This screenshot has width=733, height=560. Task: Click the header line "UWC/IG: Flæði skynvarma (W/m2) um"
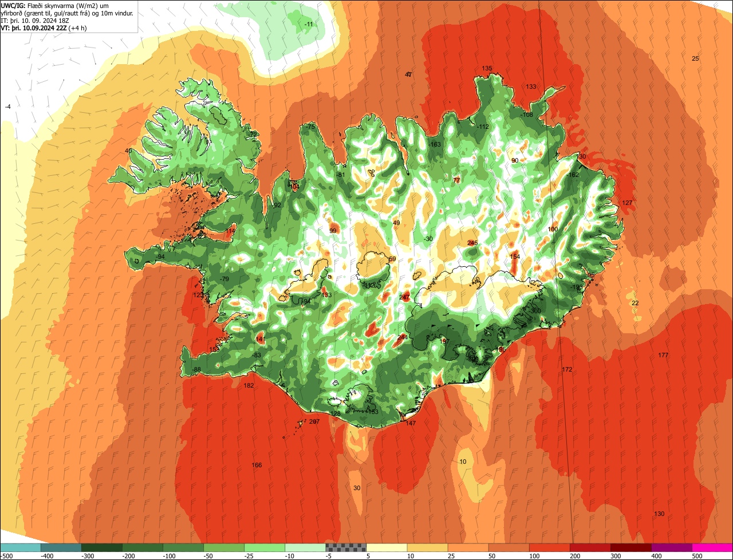55,5
